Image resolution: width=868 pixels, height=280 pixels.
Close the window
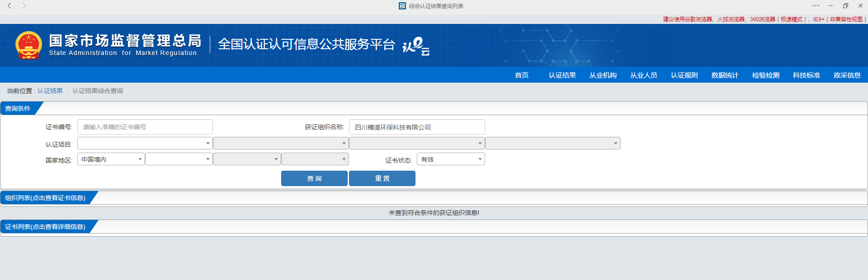(860, 6)
